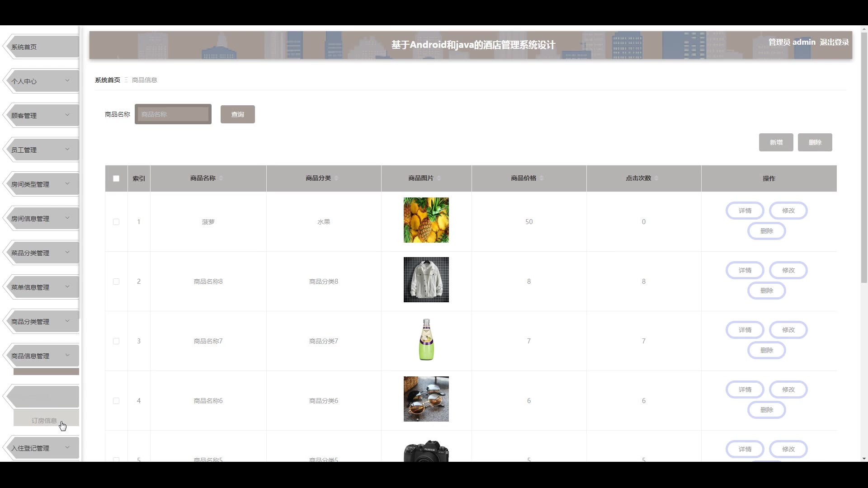868x488 pixels.
Task: Open the white jacket product image
Action: tap(426, 280)
